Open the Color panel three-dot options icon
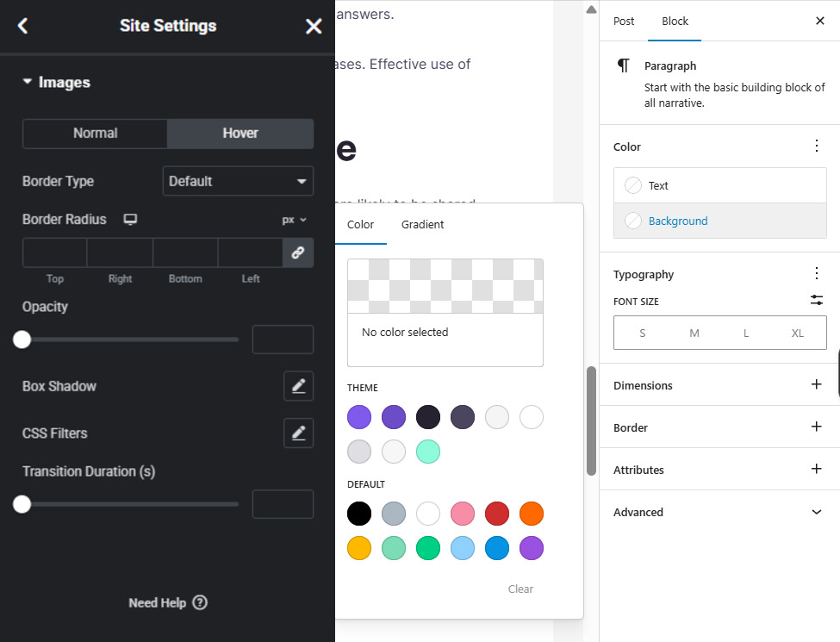This screenshot has height=642, width=840. [817, 146]
